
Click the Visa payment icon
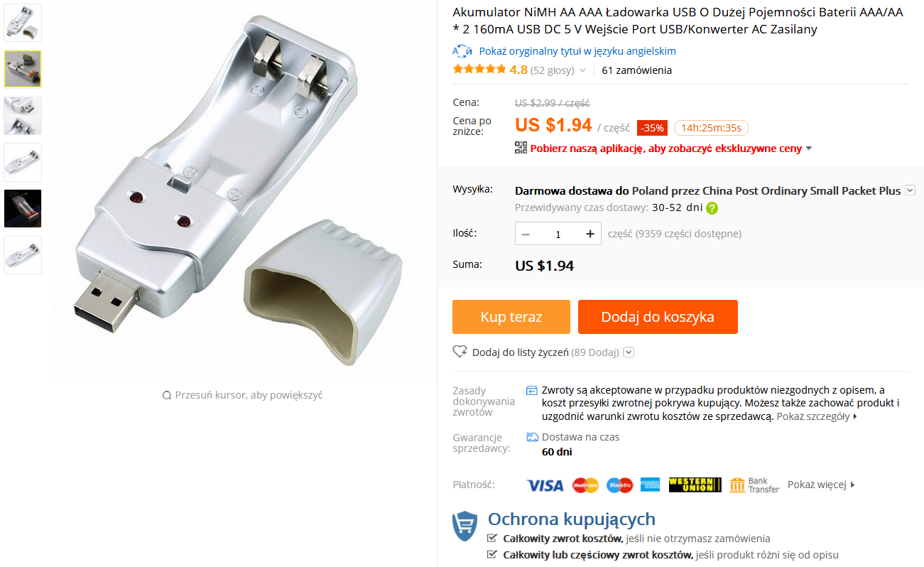pyautogui.click(x=545, y=485)
